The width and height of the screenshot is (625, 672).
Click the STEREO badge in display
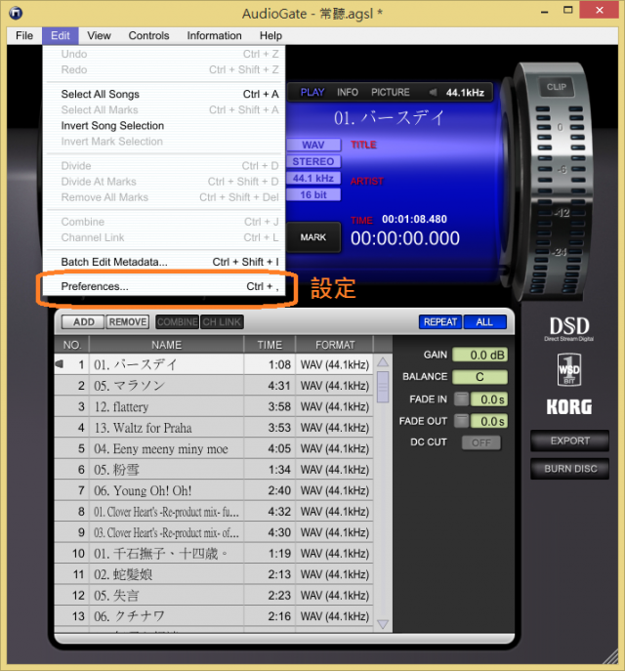(x=313, y=161)
